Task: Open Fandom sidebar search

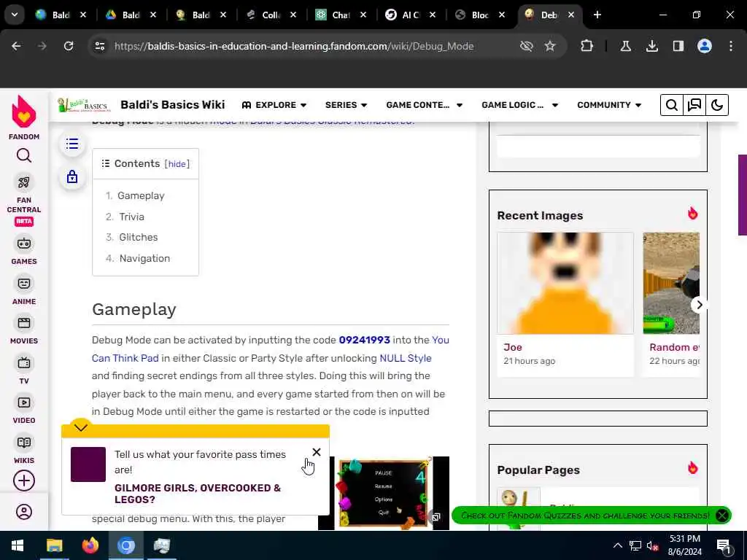Action: coord(24,156)
